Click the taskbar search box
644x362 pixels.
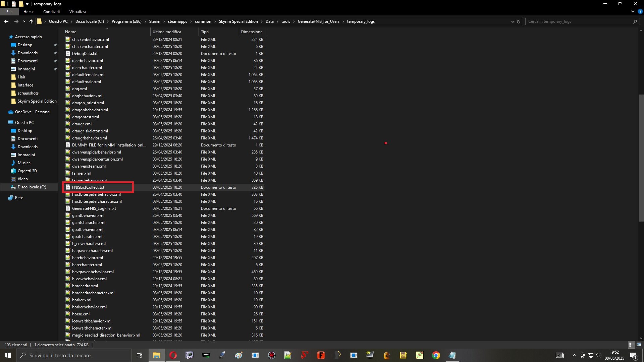click(x=74, y=355)
